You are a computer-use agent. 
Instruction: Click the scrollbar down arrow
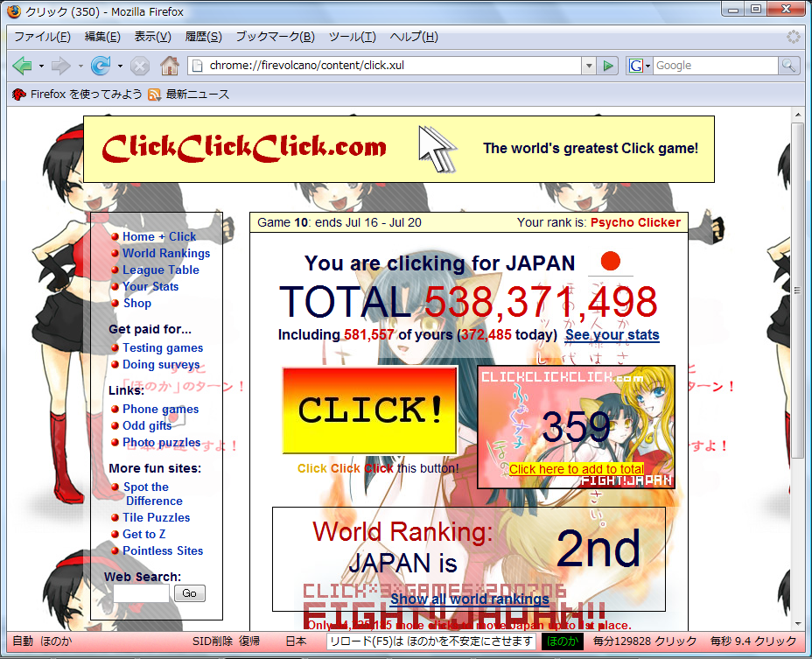797,624
